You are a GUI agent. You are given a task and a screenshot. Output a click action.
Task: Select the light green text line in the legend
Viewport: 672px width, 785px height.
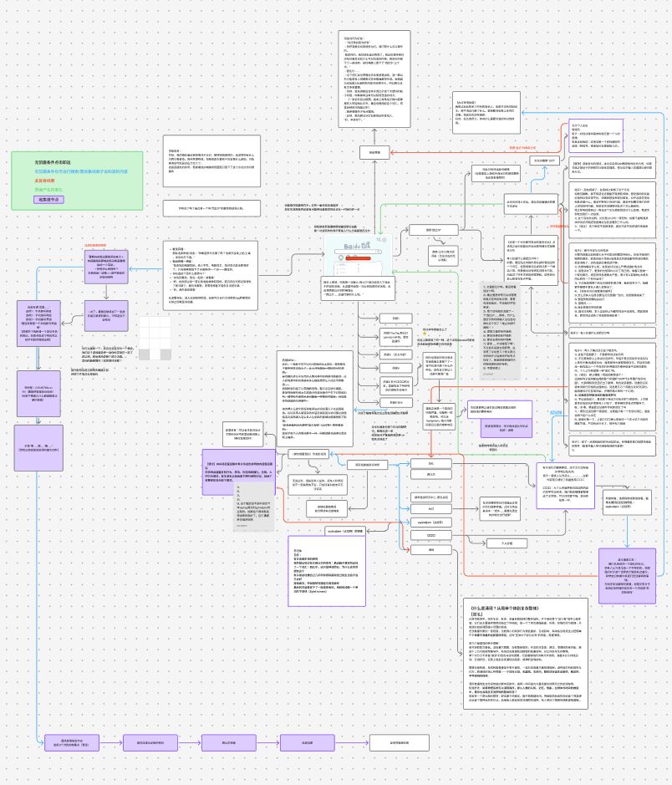(48, 190)
